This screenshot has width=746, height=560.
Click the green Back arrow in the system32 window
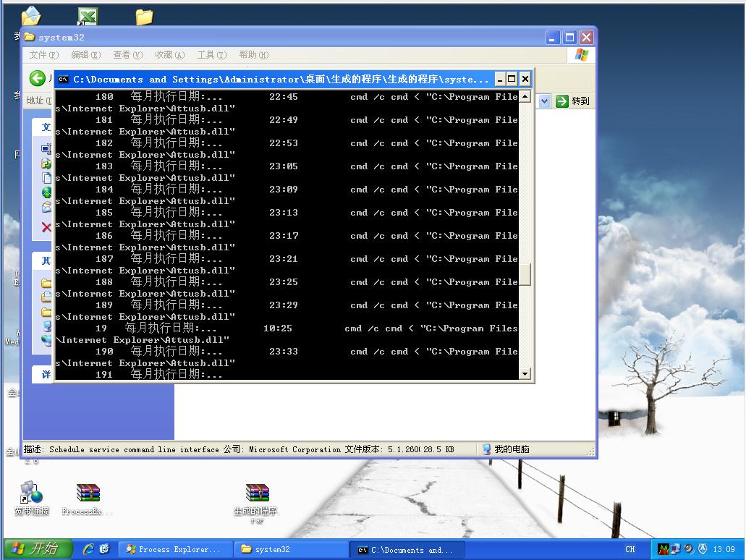tap(37, 78)
